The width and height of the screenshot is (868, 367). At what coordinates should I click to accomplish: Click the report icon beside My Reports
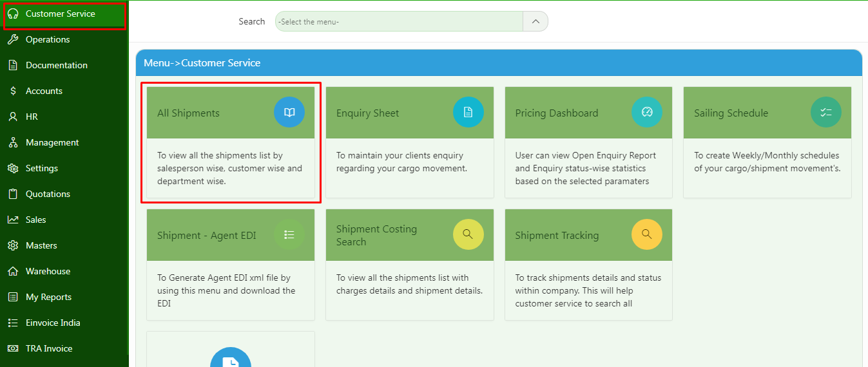coord(13,297)
